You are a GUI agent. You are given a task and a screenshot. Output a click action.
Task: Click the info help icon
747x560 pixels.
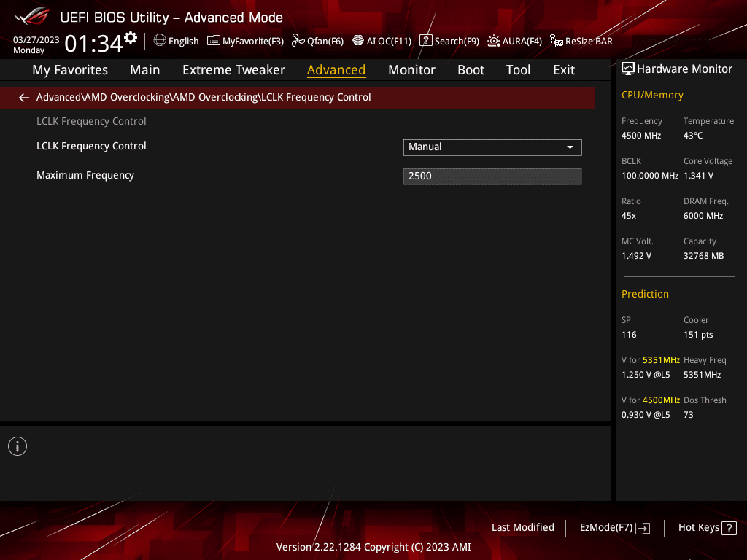[18, 446]
